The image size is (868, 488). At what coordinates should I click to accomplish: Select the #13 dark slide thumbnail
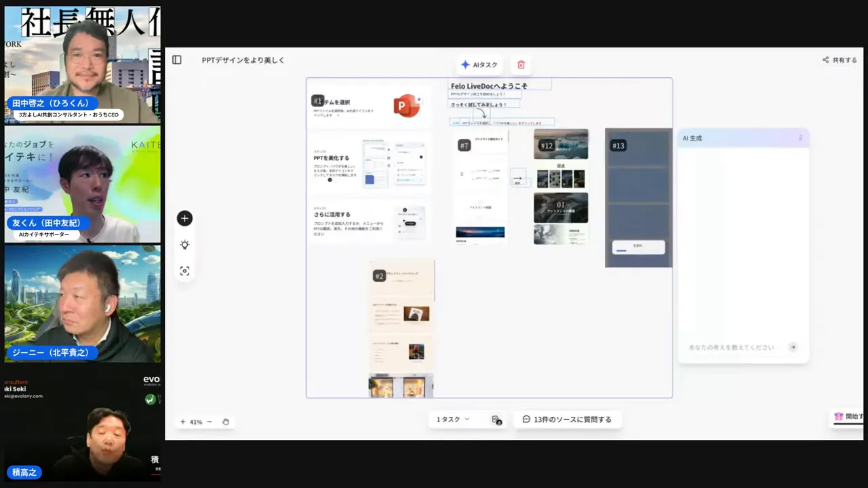pyautogui.click(x=637, y=197)
